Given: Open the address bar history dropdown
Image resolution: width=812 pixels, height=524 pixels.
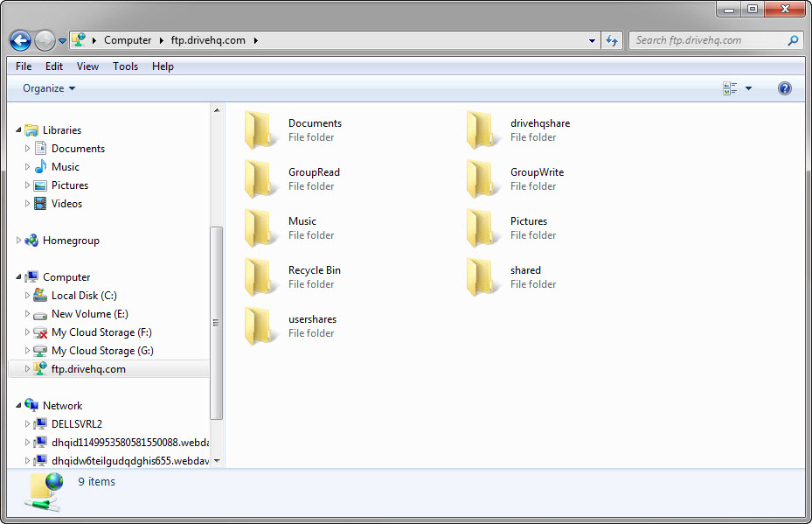Looking at the screenshot, I should 593,40.
